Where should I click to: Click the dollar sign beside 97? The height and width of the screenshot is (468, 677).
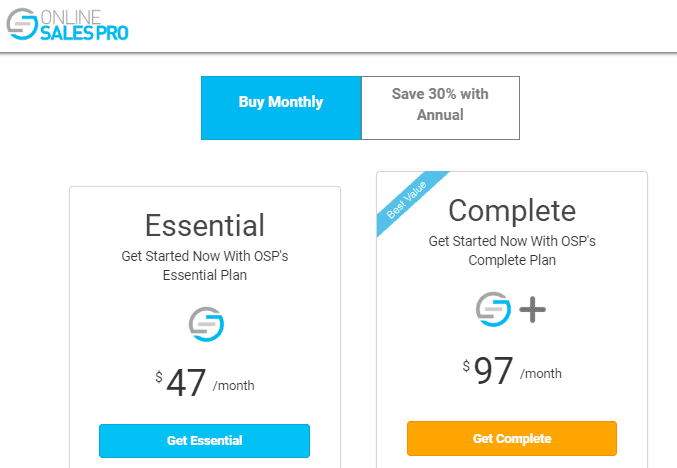click(x=466, y=366)
